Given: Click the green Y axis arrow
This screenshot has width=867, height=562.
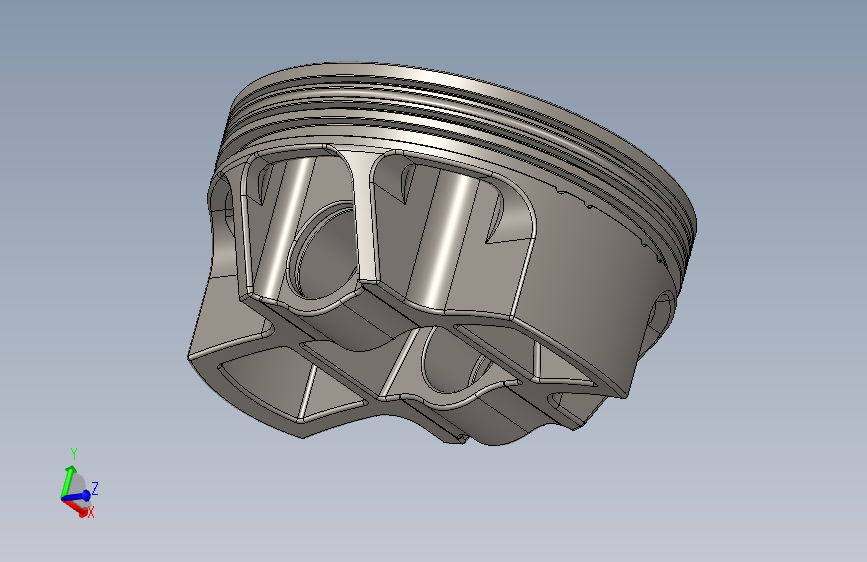Looking at the screenshot, I should tap(67, 480).
